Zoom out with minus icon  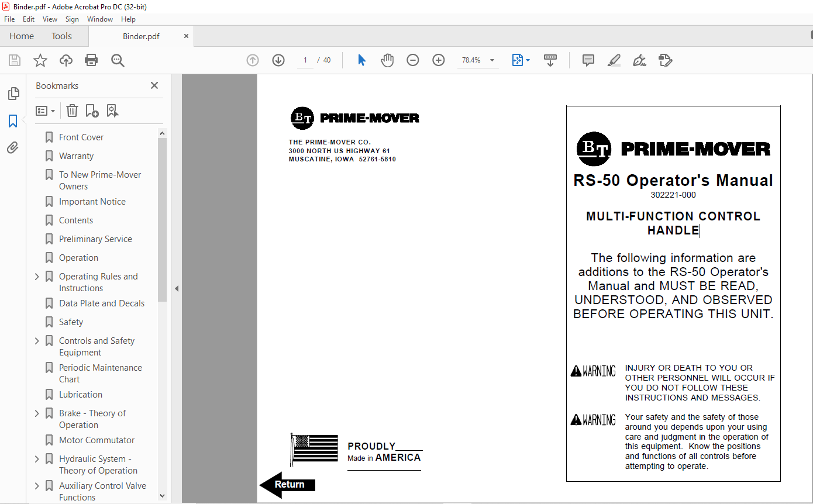[413, 60]
